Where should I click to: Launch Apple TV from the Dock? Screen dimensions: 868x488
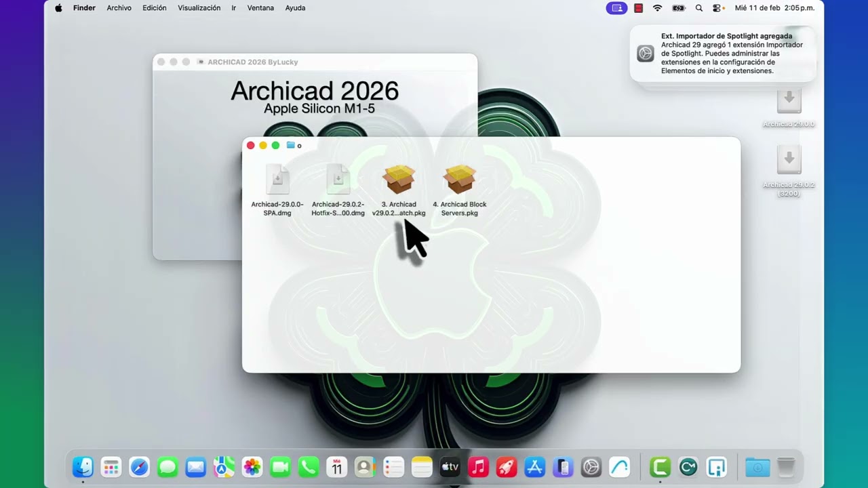450,467
